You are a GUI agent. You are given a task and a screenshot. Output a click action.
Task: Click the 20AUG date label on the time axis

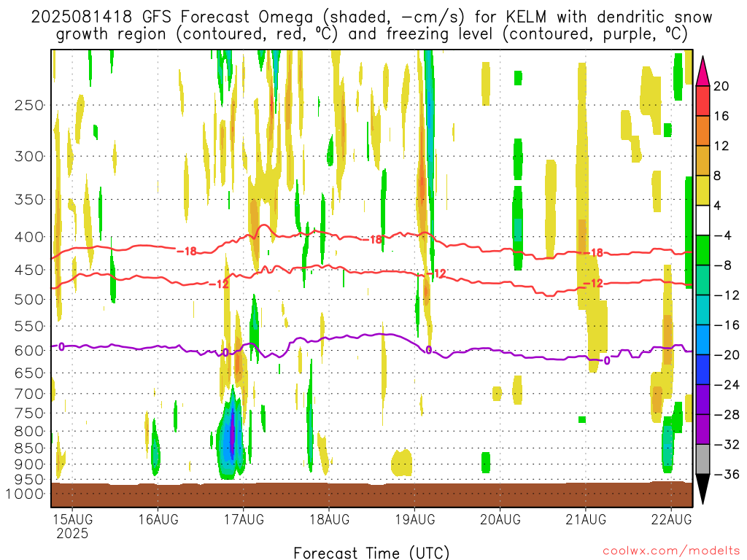click(x=500, y=519)
